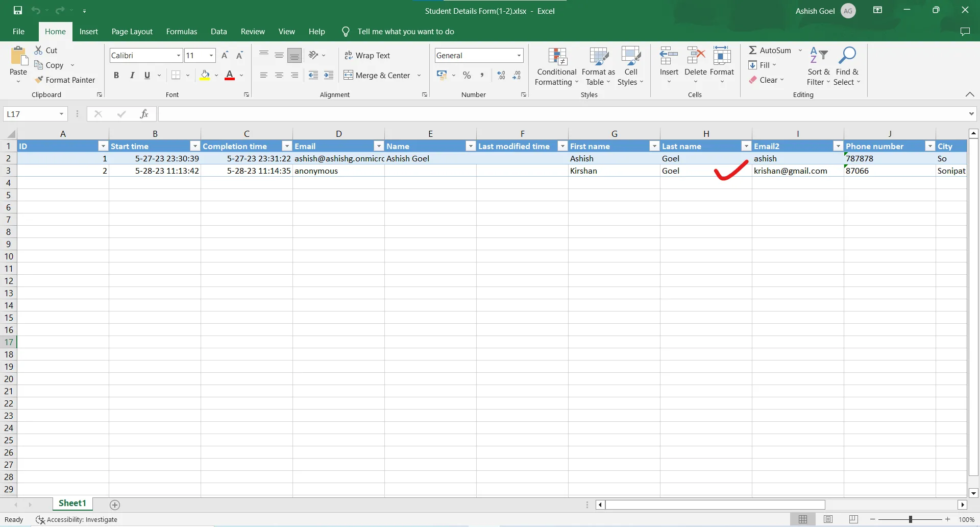The width and height of the screenshot is (980, 527).
Task: Click the Format as Table icon
Action: (598, 56)
